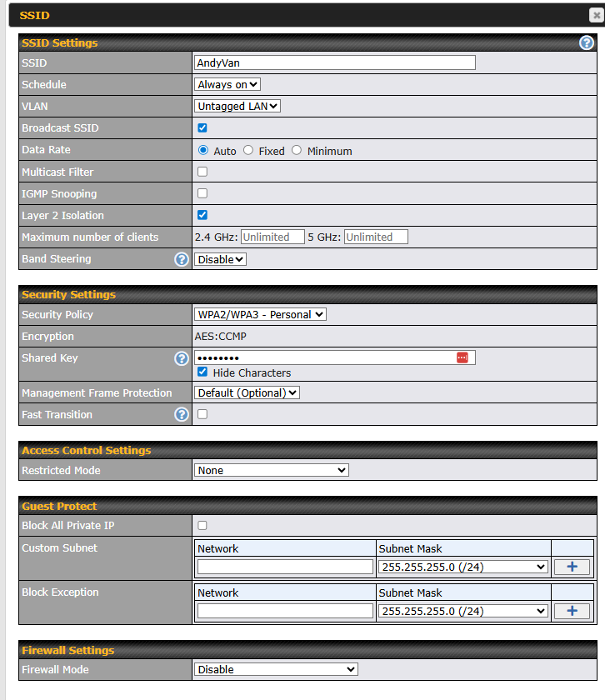Expand the Firewall Mode dropdown
The height and width of the screenshot is (700, 605).
pos(276,669)
